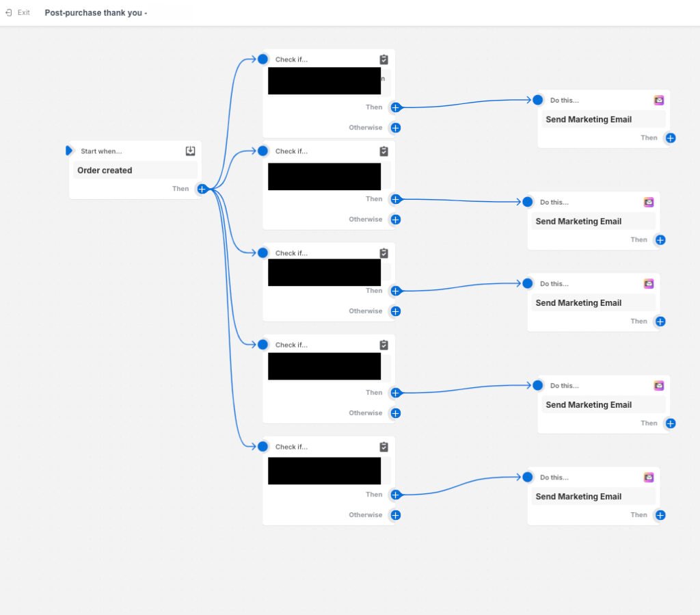Add step after second Send Marketing Email
Viewport: 700px width, 615px height.
click(660, 240)
